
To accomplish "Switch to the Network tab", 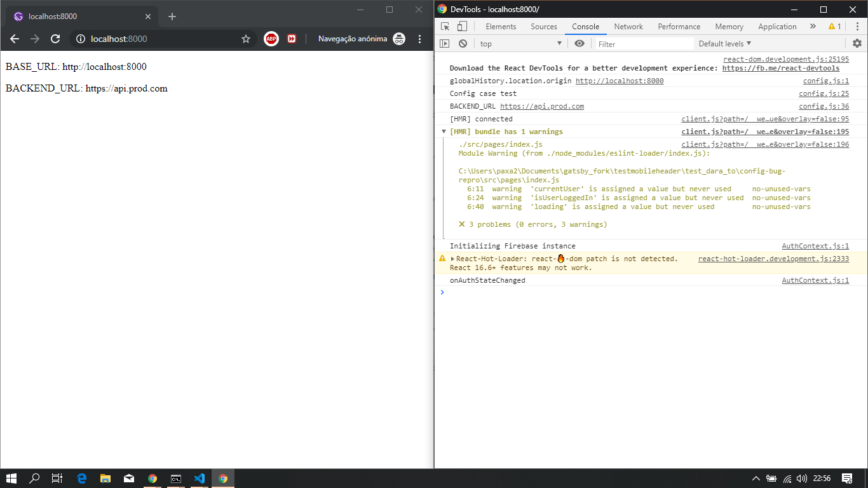I will (628, 27).
